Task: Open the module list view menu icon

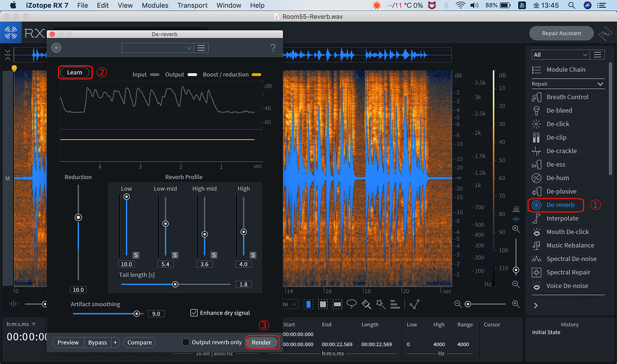Action: [x=597, y=55]
